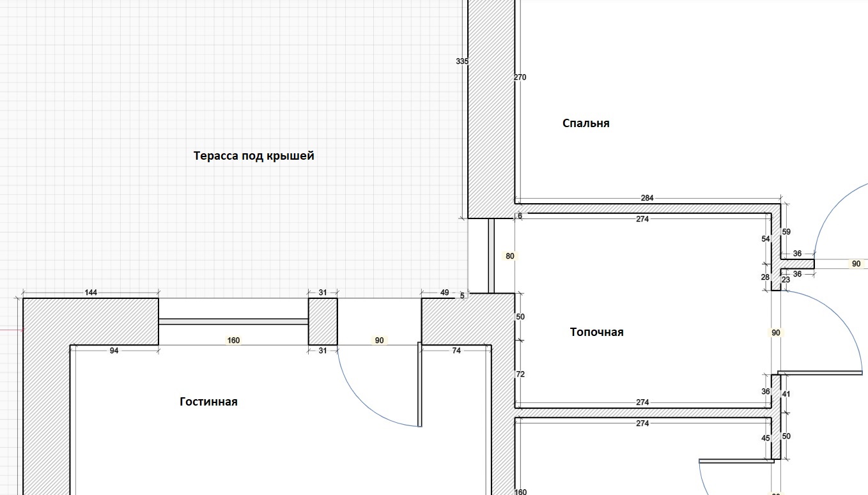This screenshot has height=495, width=868.
Task: Click the 45 dimension label
Action: tap(766, 438)
